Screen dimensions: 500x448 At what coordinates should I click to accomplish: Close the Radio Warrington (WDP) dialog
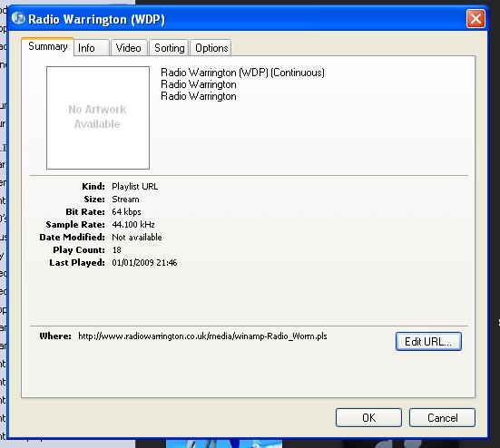(475, 19)
